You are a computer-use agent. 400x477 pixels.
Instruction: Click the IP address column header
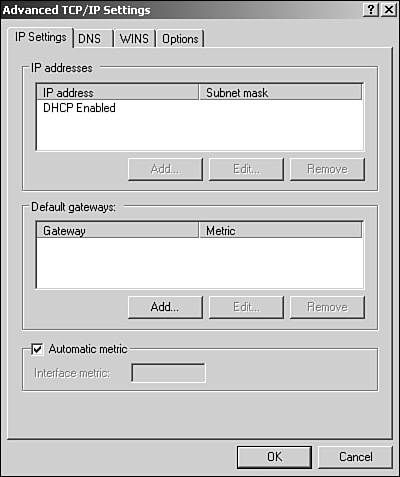point(118,92)
